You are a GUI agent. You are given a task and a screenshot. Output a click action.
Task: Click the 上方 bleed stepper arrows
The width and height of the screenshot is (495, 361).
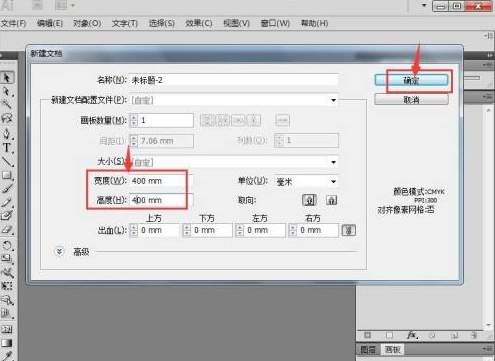(134, 230)
